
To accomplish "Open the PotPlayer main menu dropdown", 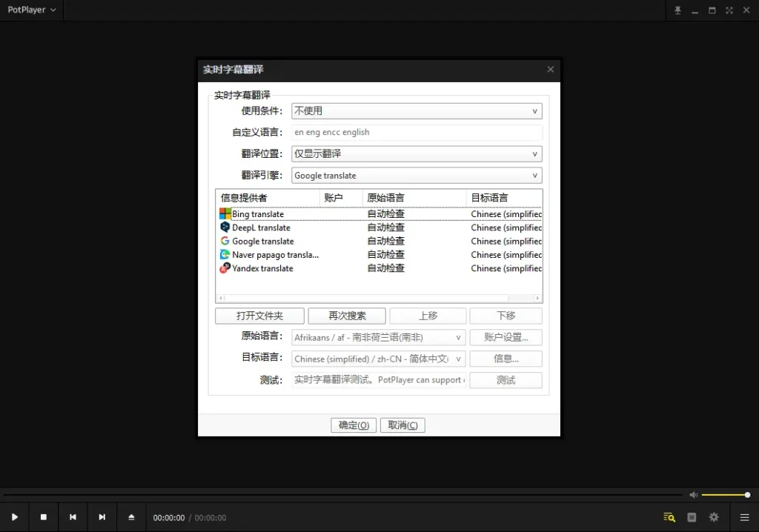I will click(x=31, y=10).
